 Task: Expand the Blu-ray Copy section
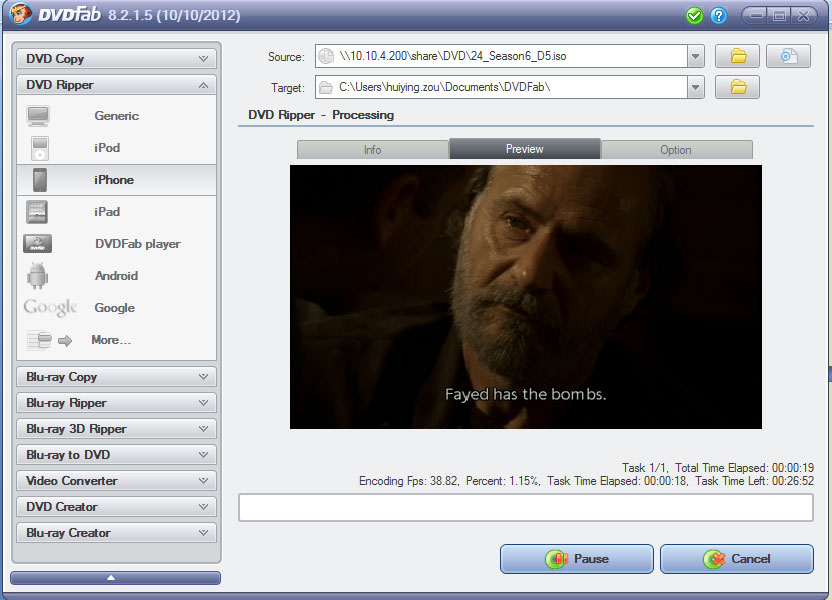116,377
